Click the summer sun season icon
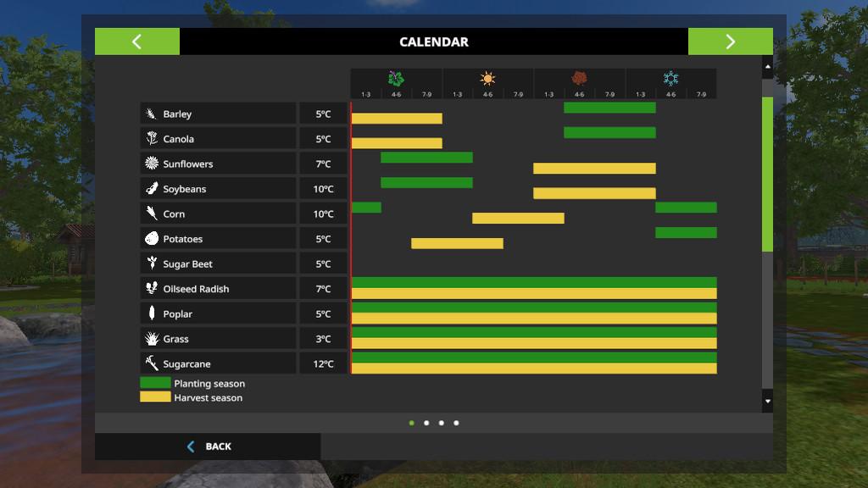 click(487, 79)
